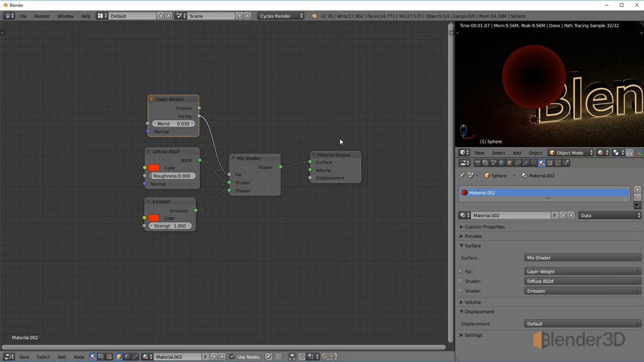
Task: Open the material link Data dropdown
Action: pyautogui.click(x=610, y=216)
